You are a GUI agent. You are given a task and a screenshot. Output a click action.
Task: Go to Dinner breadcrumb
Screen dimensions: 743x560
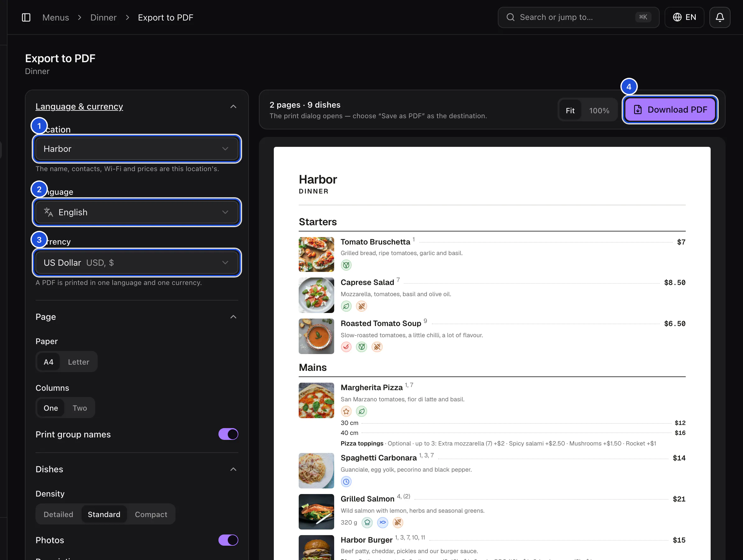click(104, 17)
